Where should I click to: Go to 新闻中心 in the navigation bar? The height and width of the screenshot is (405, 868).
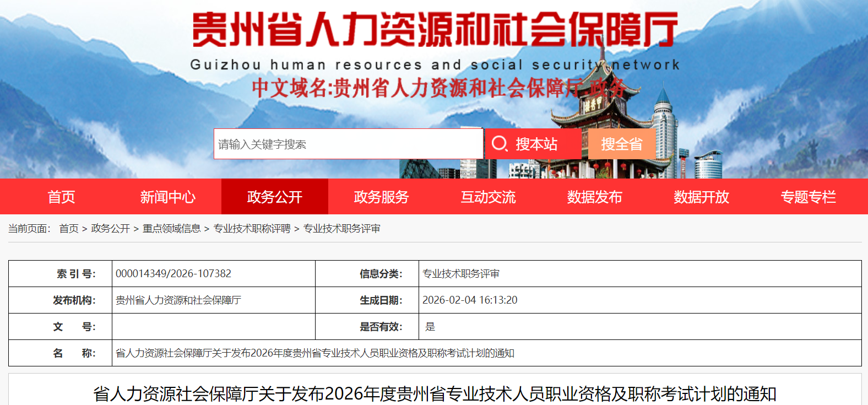point(167,197)
